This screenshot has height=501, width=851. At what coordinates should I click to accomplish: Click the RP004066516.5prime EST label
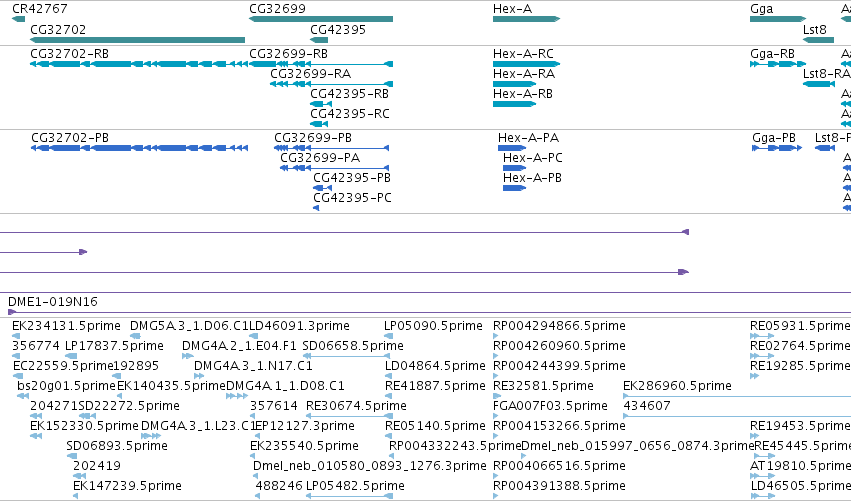coord(559,466)
